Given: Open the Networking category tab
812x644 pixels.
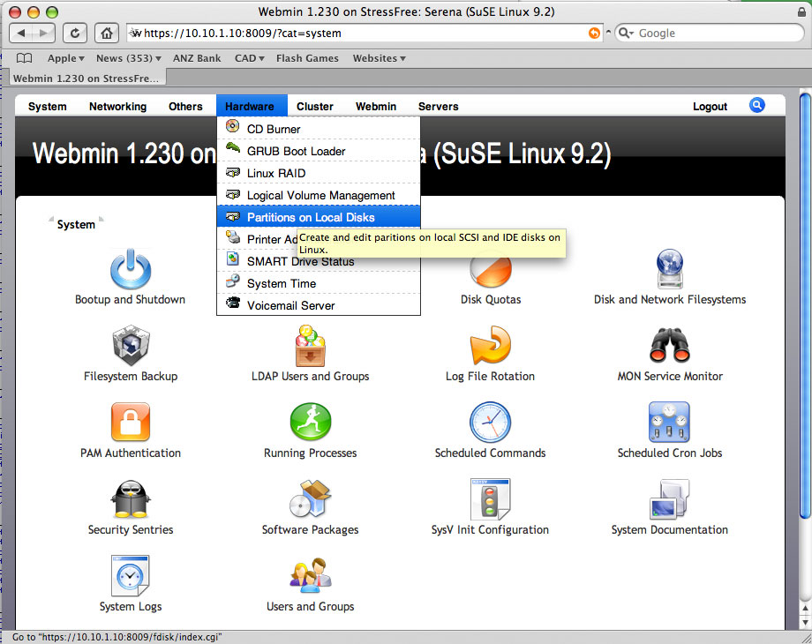Looking at the screenshot, I should coord(117,106).
